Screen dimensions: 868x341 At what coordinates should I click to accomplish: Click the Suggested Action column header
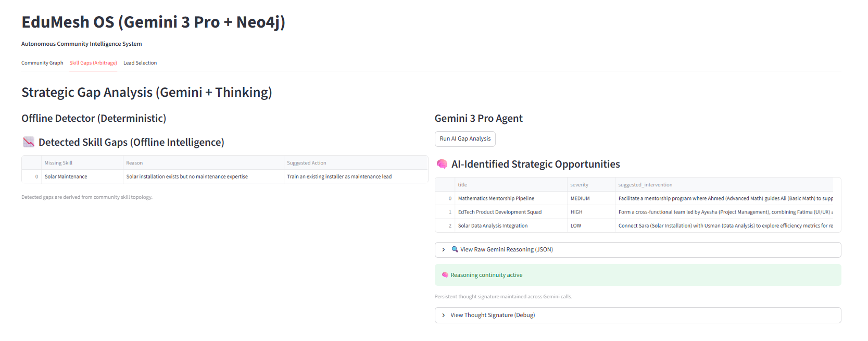pyautogui.click(x=307, y=163)
